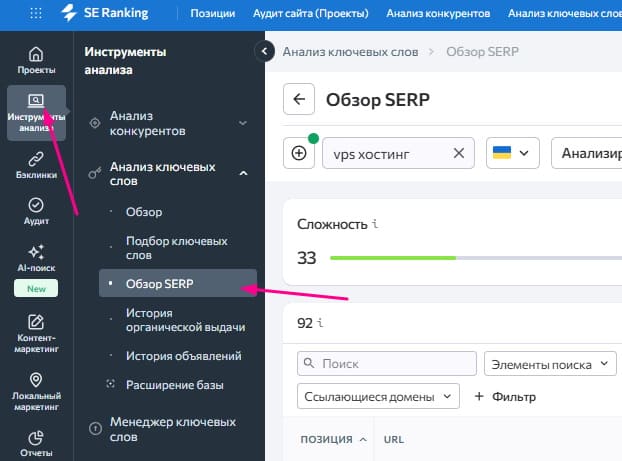
Task: Open Расширение базы item
Action: 175,385
